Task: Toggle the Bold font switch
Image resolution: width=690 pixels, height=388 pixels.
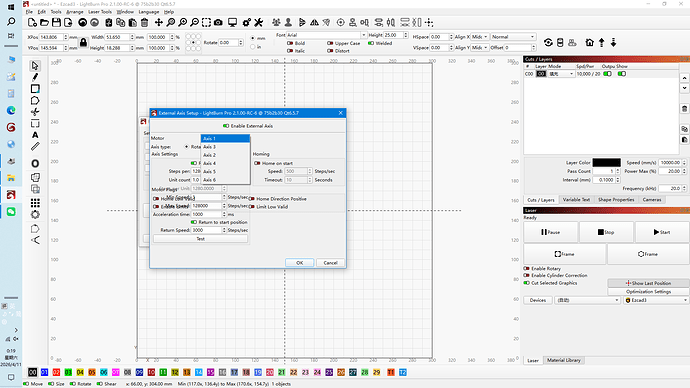Action: point(290,43)
